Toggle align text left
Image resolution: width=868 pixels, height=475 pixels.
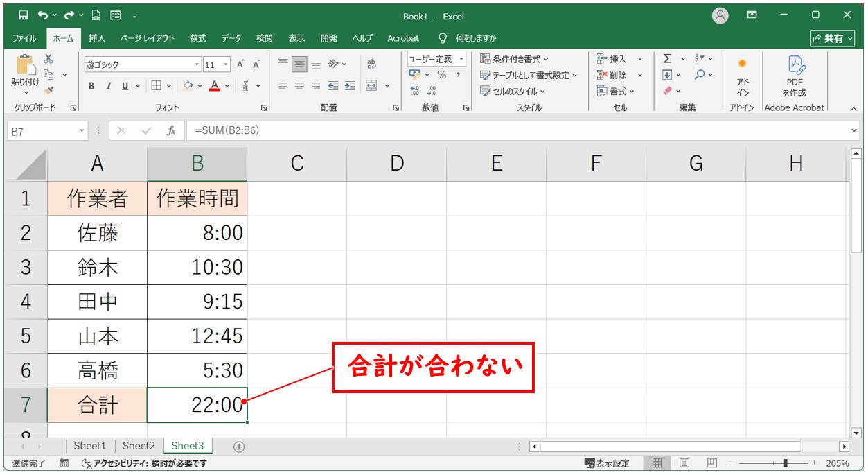(x=283, y=86)
